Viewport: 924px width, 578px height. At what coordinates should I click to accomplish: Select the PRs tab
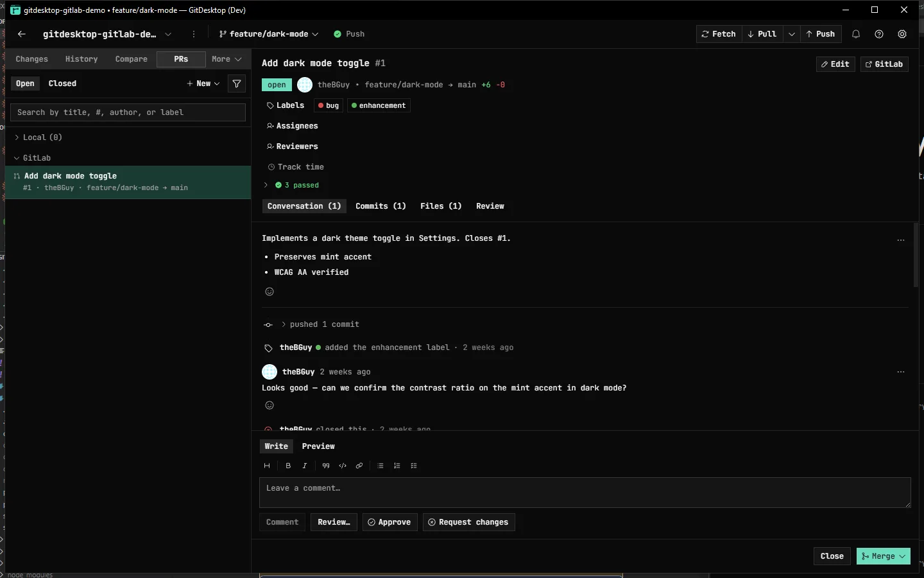(181, 59)
